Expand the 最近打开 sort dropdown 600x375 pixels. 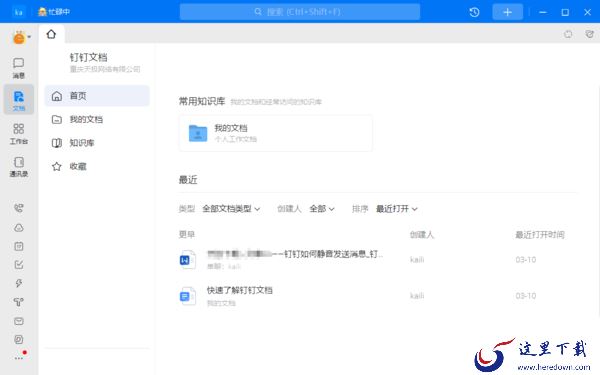(396, 209)
